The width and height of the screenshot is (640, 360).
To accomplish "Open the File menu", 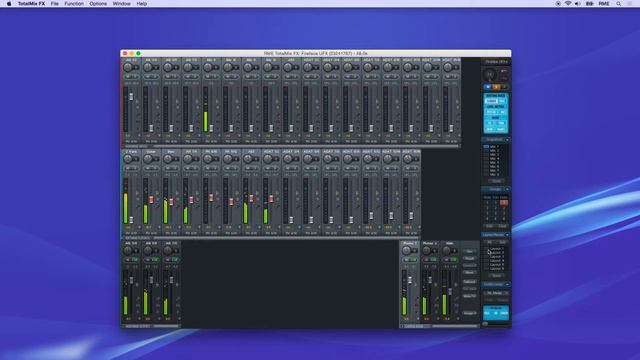I will click(55, 4).
